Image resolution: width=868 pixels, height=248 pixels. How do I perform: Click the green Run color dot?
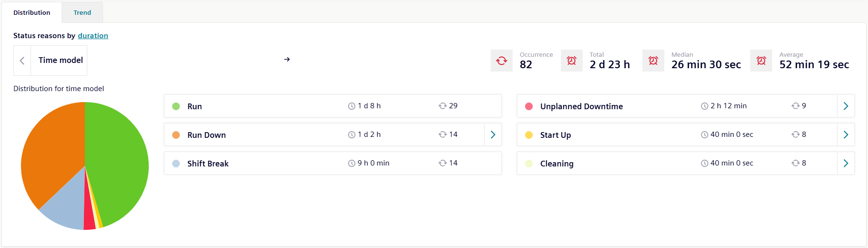coord(176,106)
